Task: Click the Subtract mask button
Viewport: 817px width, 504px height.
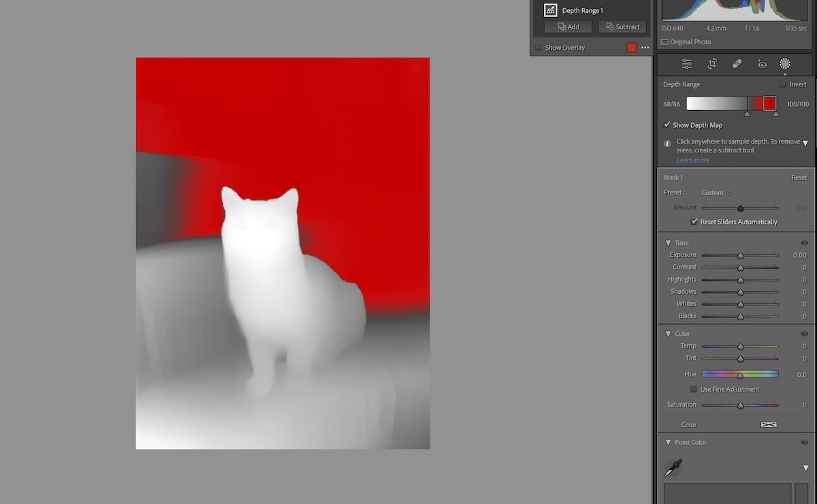Action: [622, 26]
